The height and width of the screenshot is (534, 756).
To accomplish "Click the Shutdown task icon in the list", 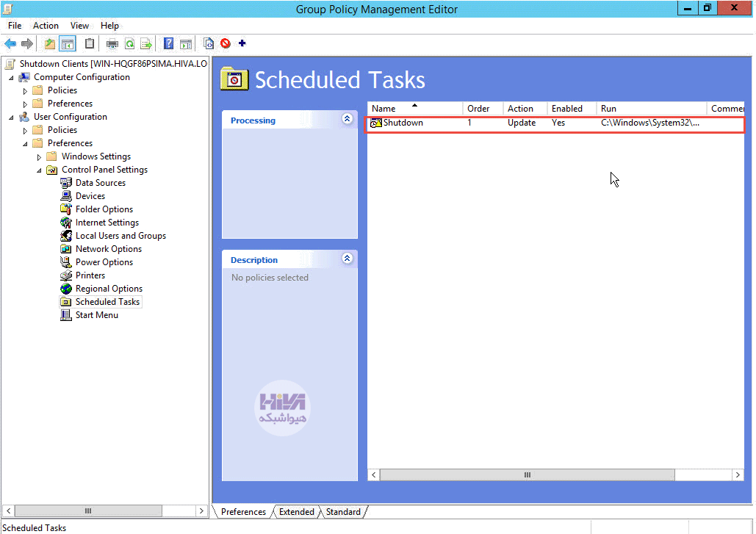I will [375, 123].
